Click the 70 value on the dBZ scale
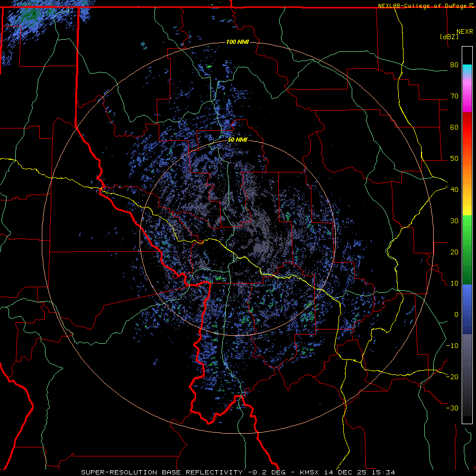Image resolution: width=476 pixels, height=476 pixels. point(454,96)
